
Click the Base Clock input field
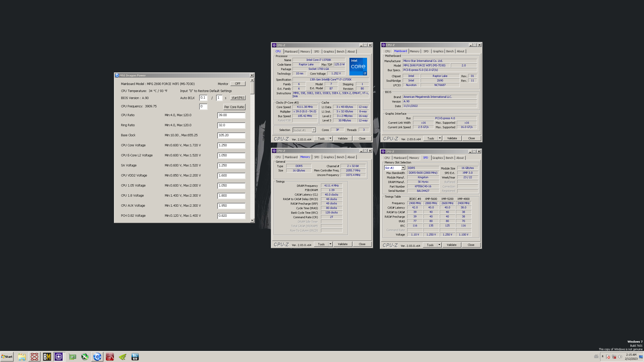[x=231, y=135]
